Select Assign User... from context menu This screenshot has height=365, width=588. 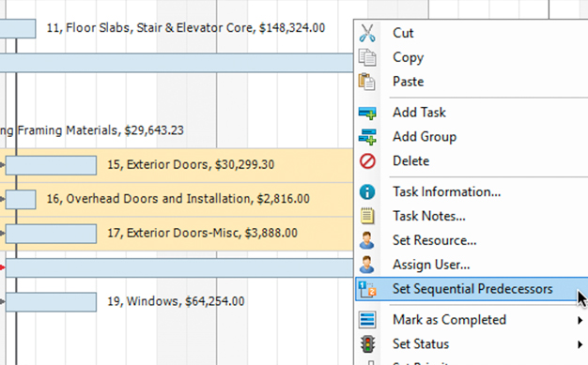click(431, 265)
